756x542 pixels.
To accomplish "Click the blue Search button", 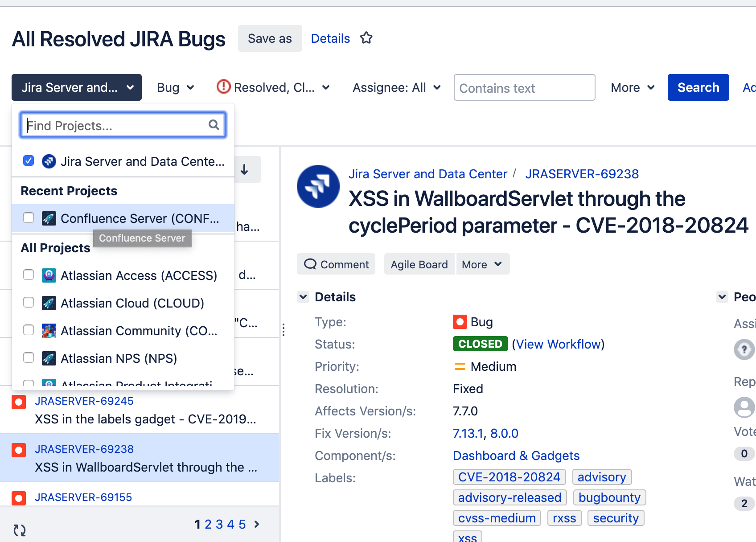I will pos(698,87).
